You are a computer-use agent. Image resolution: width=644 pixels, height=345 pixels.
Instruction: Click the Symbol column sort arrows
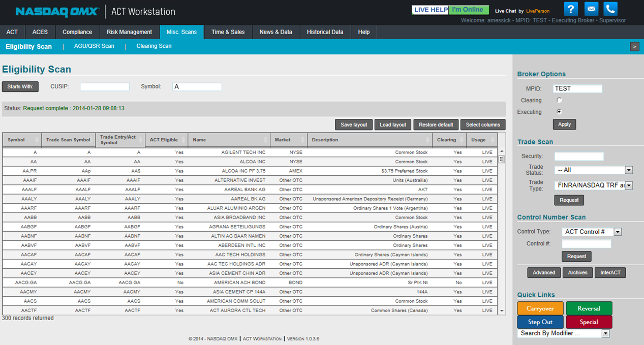[x=37, y=140]
